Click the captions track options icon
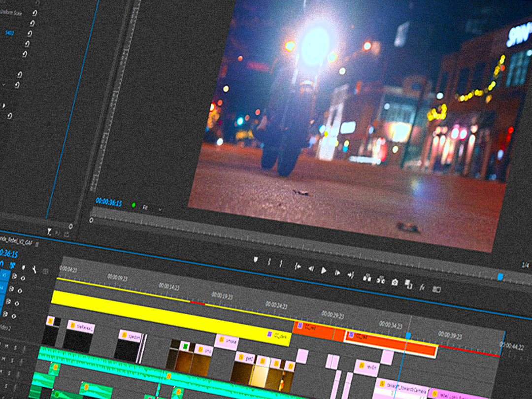 tap(45, 271)
